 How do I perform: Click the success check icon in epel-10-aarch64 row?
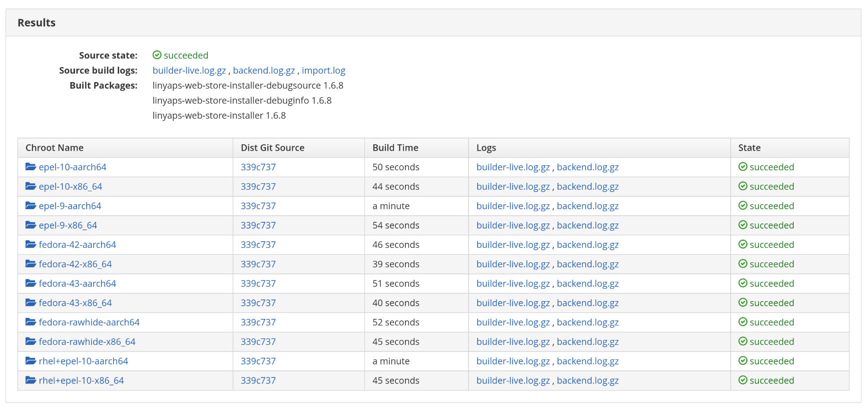[743, 167]
